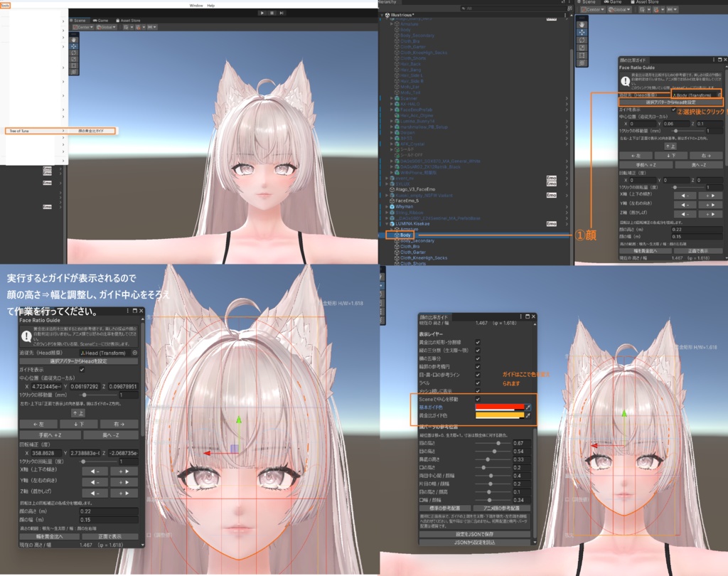Viewport: 728px width, 576px height.
Task: Click the eyedropper beside 黄金比ガイド色
Action: point(528,415)
